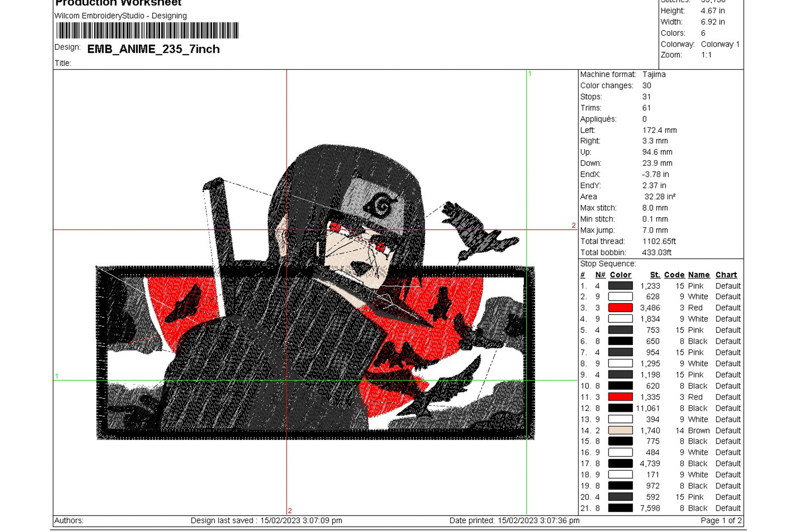Select the Trims value 61
The height and width of the screenshot is (532, 799).
tap(646, 108)
